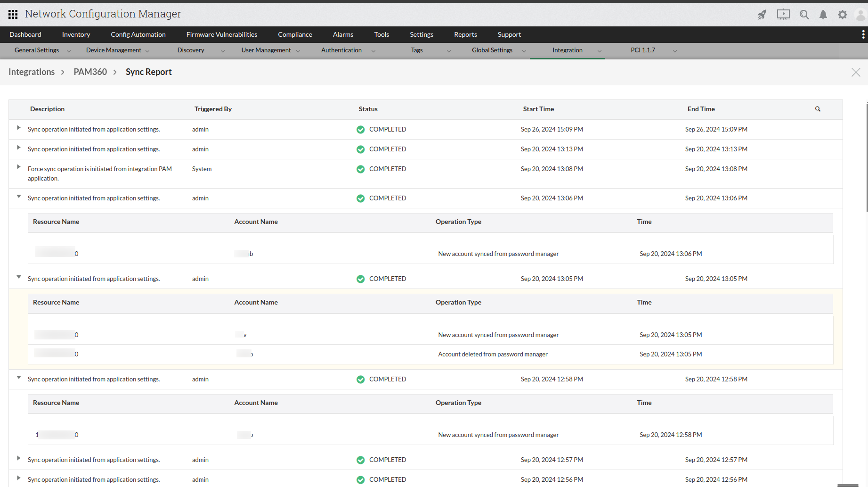The width and height of the screenshot is (868, 487).
Task: Click the search icon in the report table header
Action: click(818, 109)
